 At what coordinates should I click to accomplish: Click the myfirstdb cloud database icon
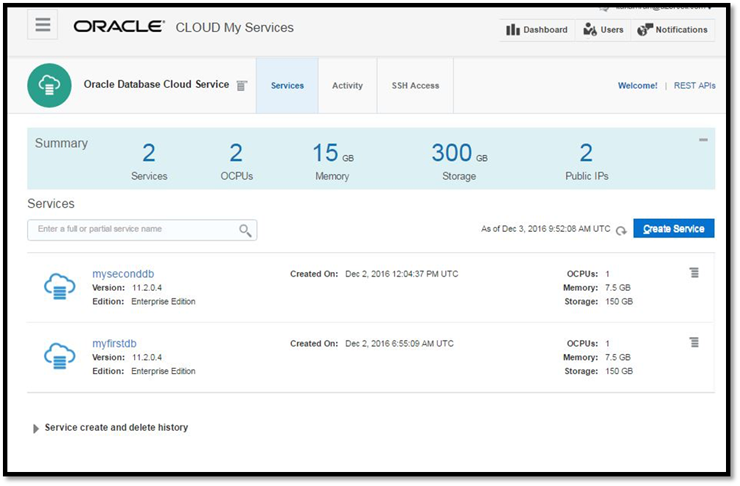point(59,356)
